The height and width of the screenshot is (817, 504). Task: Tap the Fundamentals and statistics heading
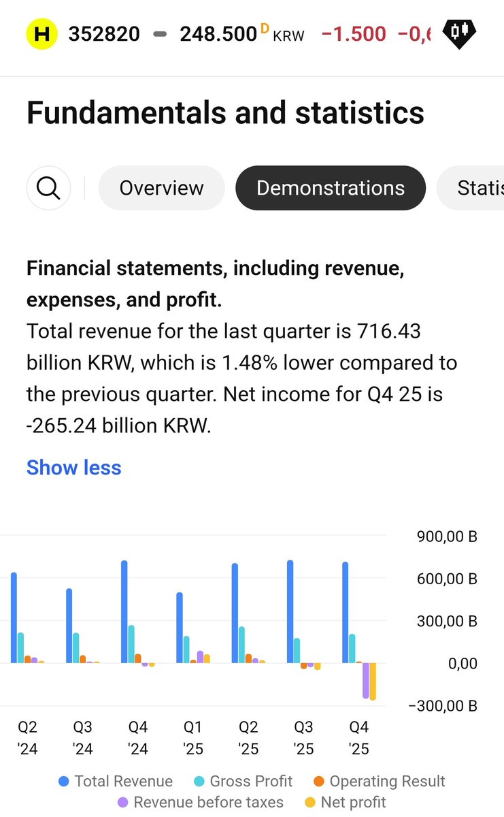pos(225,112)
